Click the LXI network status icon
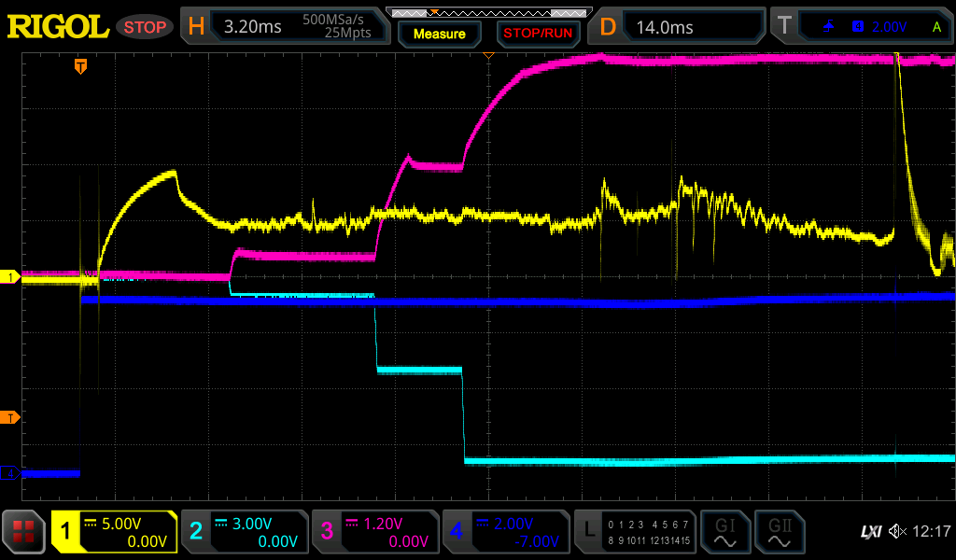 pyautogui.click(x=870, y=532)
